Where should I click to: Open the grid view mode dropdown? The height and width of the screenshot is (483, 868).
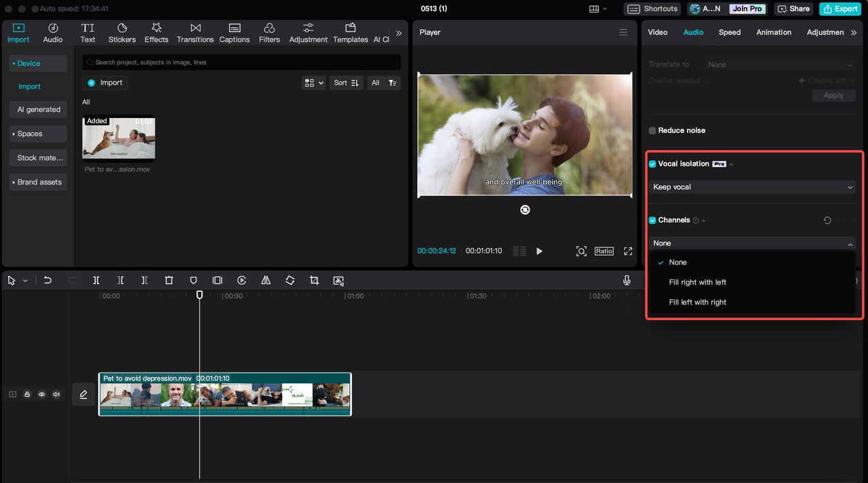(314, 83)
